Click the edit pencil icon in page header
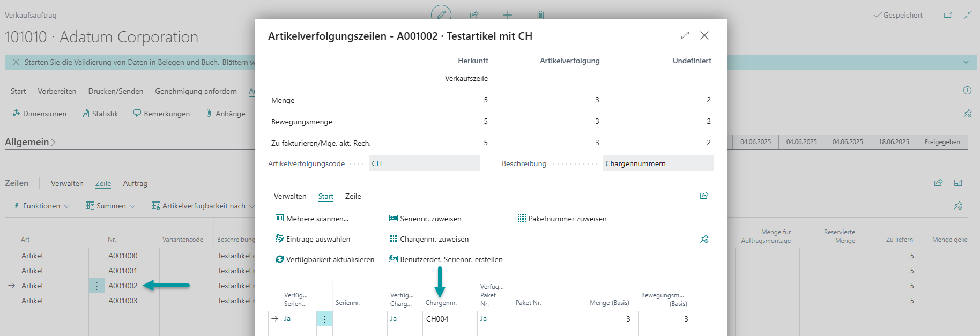Viewport: 980px width, 336px height. 441,14
